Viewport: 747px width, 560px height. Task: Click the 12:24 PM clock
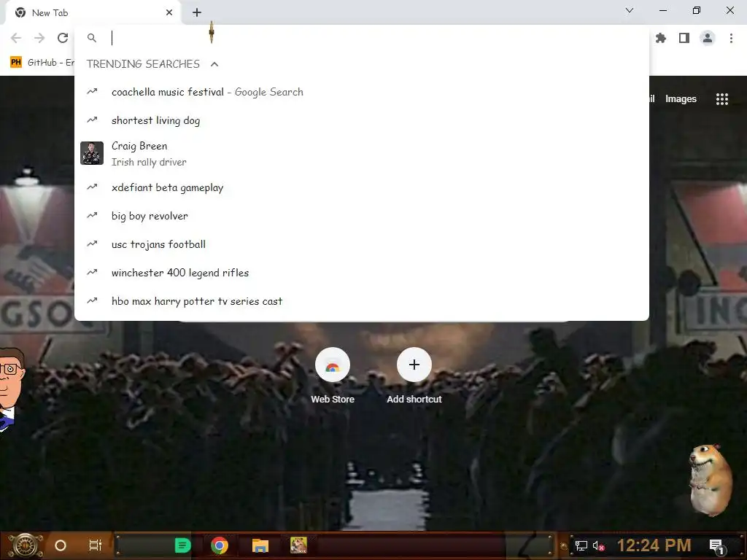tap(654, 545)
